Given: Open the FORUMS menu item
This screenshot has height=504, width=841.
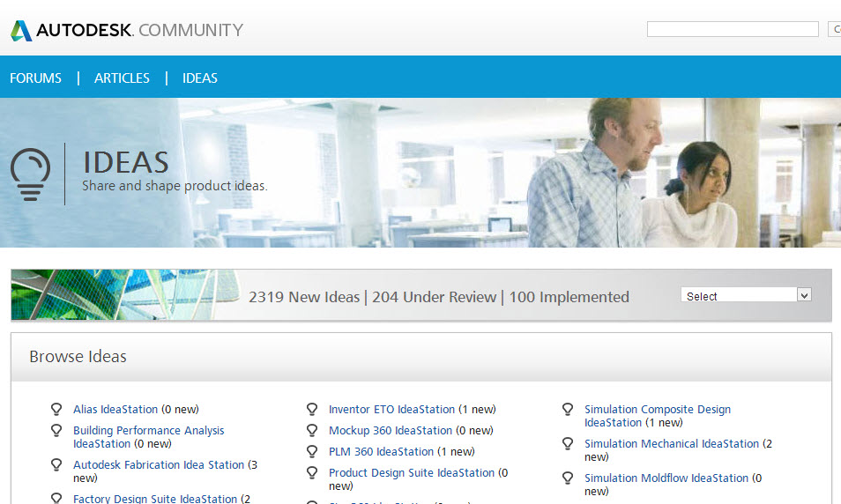Looking at the screenshot, I should pos(35,78).
